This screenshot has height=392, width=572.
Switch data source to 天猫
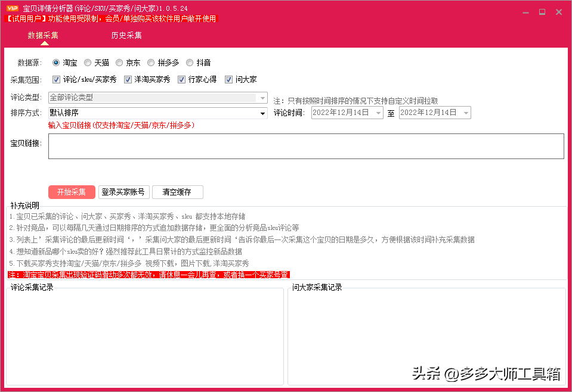[88, 62]
